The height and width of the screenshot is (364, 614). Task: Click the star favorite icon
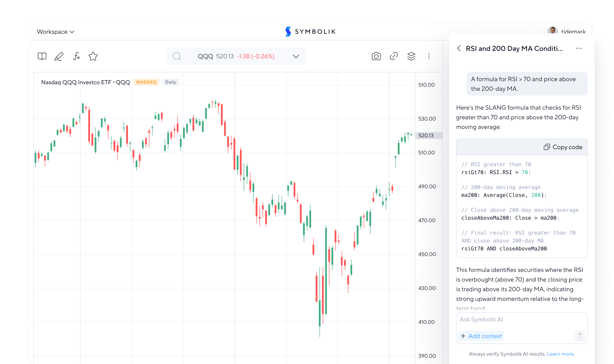pyautogui.click(x=93, y=56)
